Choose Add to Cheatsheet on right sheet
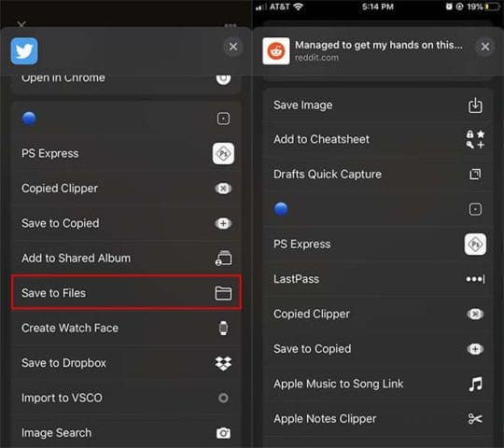 378,139
